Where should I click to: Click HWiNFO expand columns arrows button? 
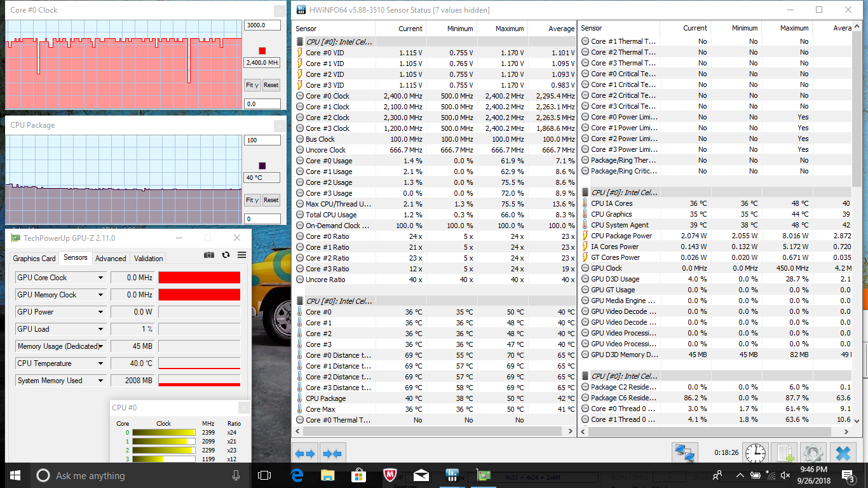click(305, 454)
